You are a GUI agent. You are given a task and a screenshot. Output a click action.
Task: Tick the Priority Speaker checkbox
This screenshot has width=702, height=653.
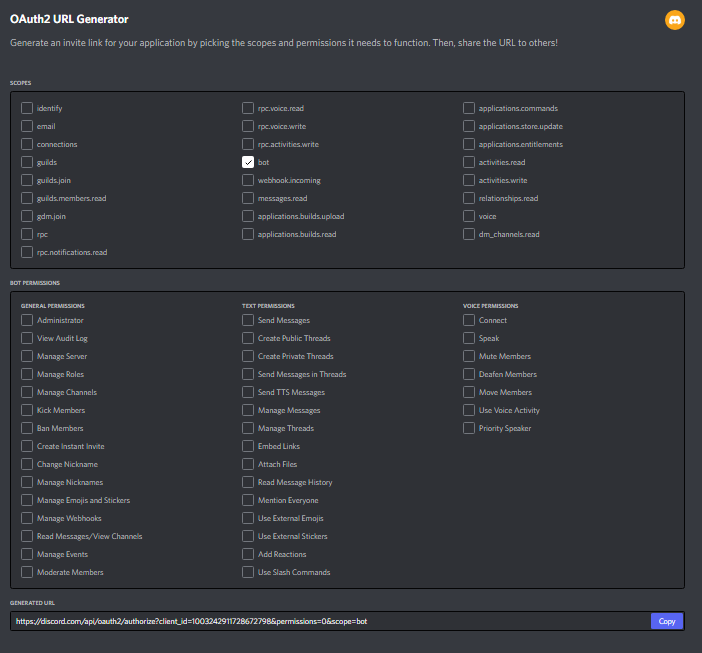469,428
